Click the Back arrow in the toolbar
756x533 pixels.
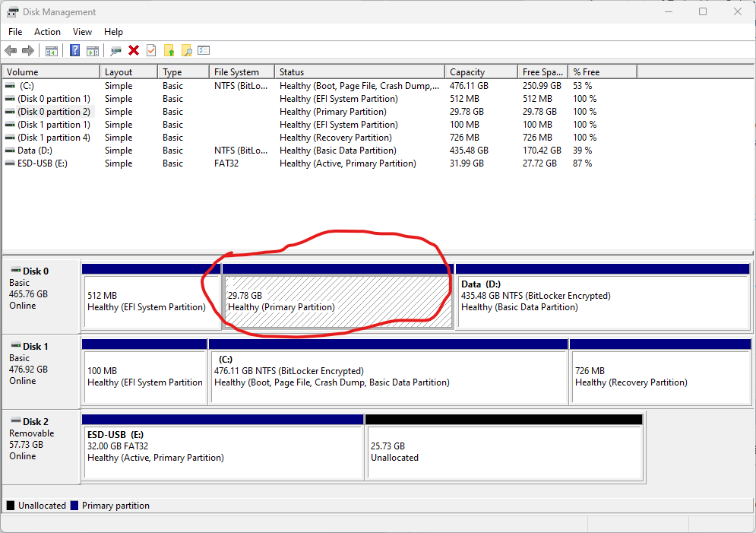[11, 51]
